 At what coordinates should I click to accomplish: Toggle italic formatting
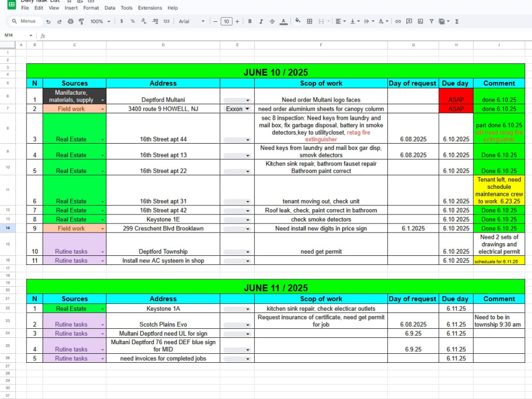[x=261, y=21]
